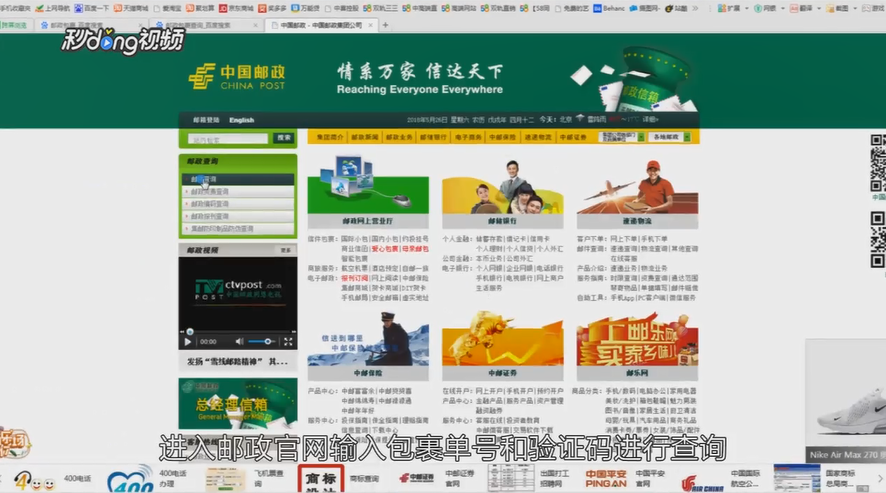Click the 邮政网上营业厅 banner image

(368, 185)
